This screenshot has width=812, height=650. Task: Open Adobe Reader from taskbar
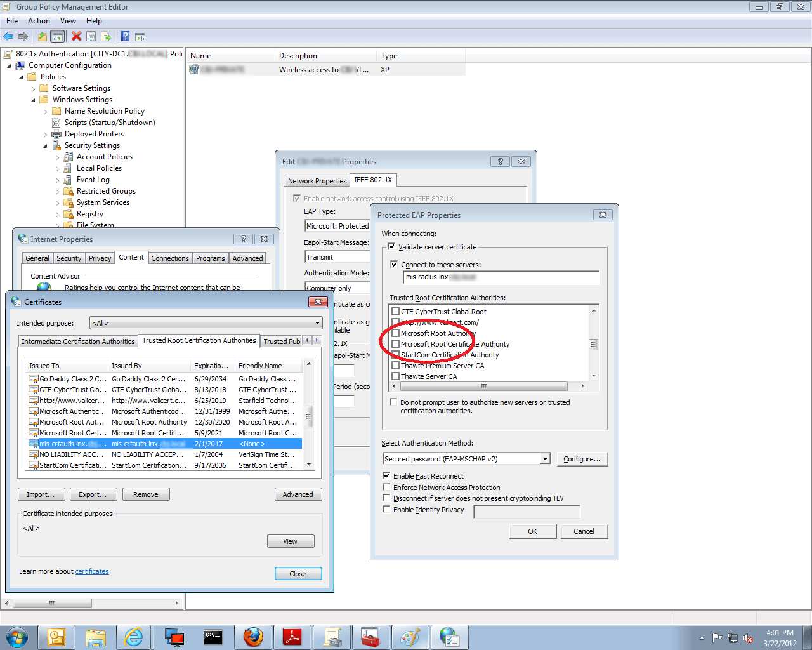tap(292, 637)
